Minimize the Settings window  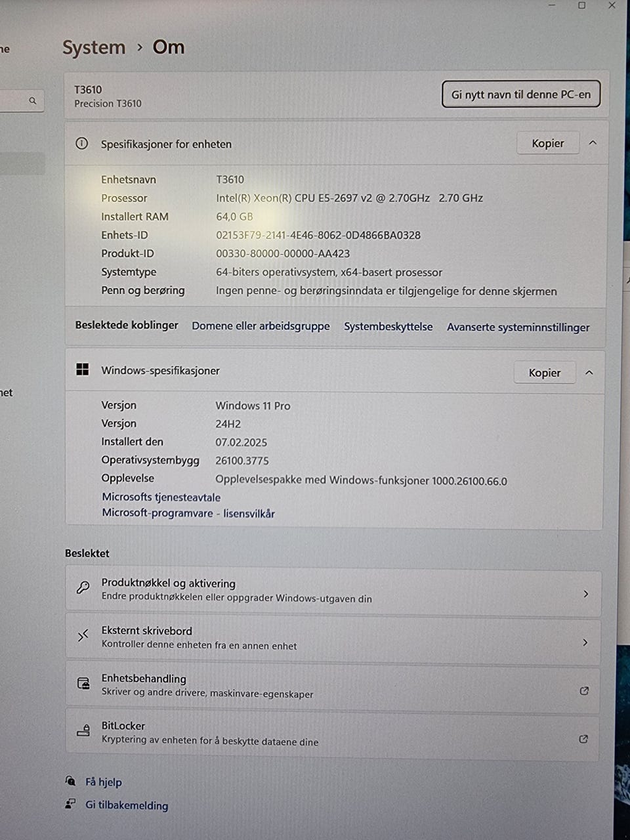tap(552, 5)
